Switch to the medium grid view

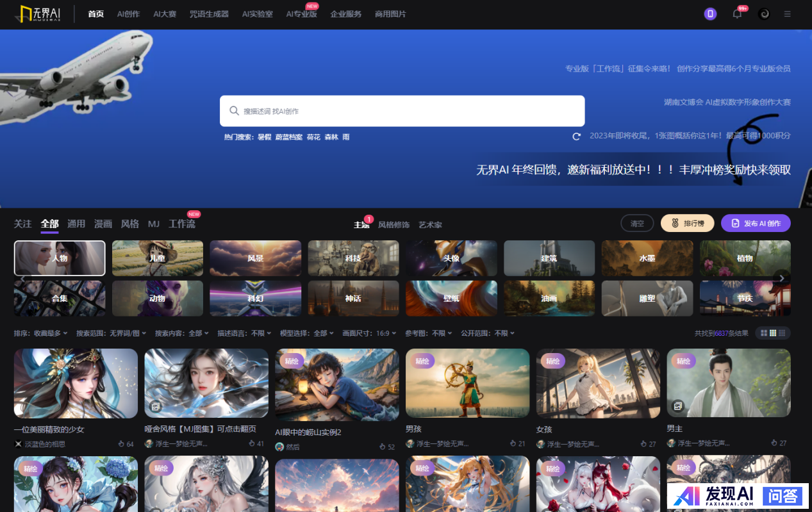(x=773, y=333)
